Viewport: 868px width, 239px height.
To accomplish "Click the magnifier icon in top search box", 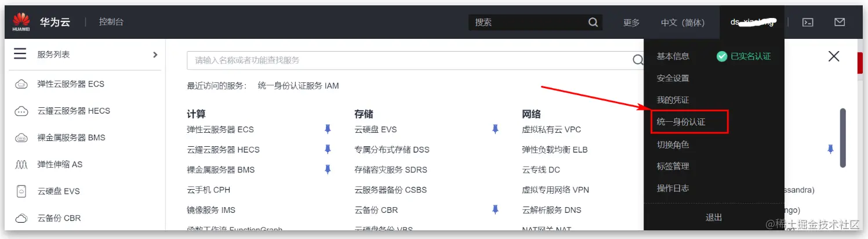I will click(x=593, y=22).
